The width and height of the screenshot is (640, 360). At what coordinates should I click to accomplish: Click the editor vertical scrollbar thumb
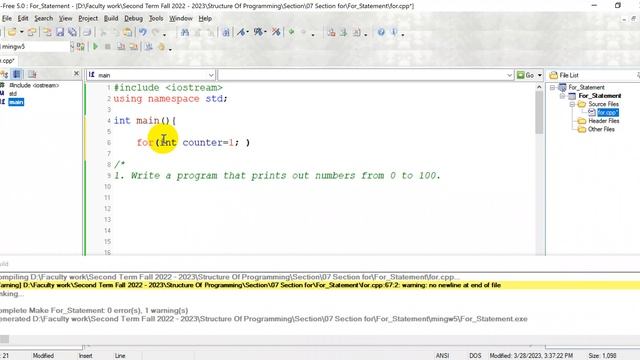coord(539,112)
